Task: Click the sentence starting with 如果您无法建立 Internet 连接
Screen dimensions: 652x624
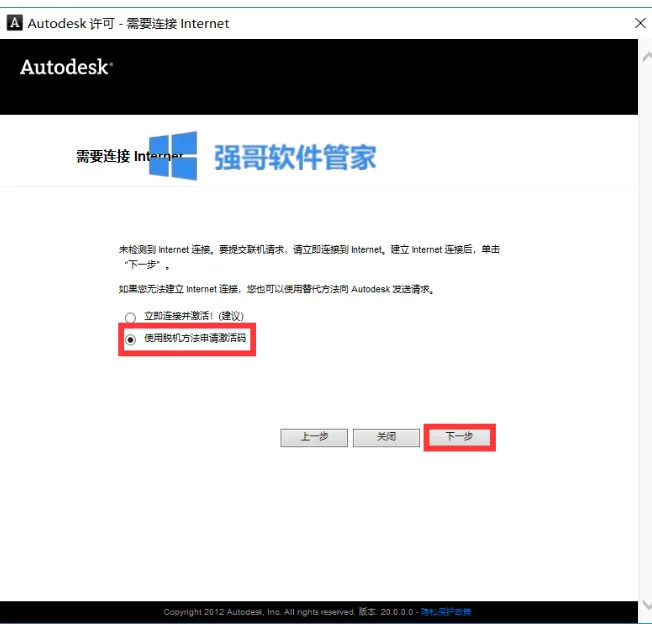Action: pyautogui.click(x=277, y=289)
